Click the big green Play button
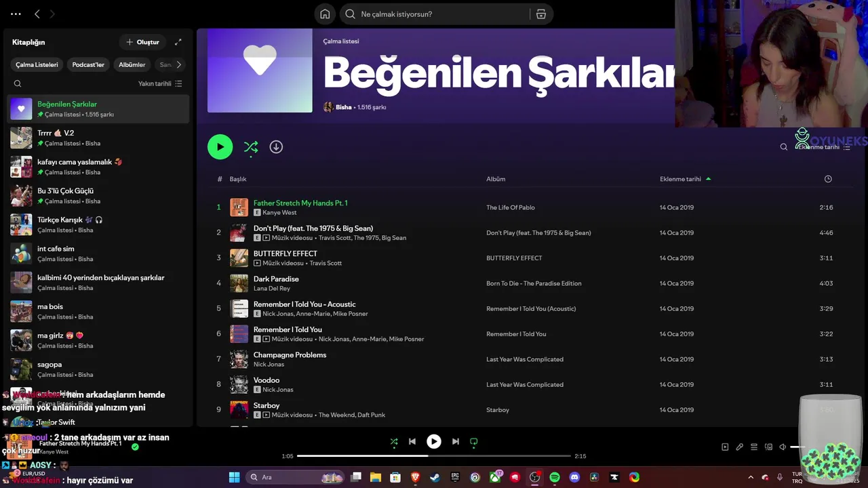The height and width of the screenshot is (488, 868). [220, 147]
